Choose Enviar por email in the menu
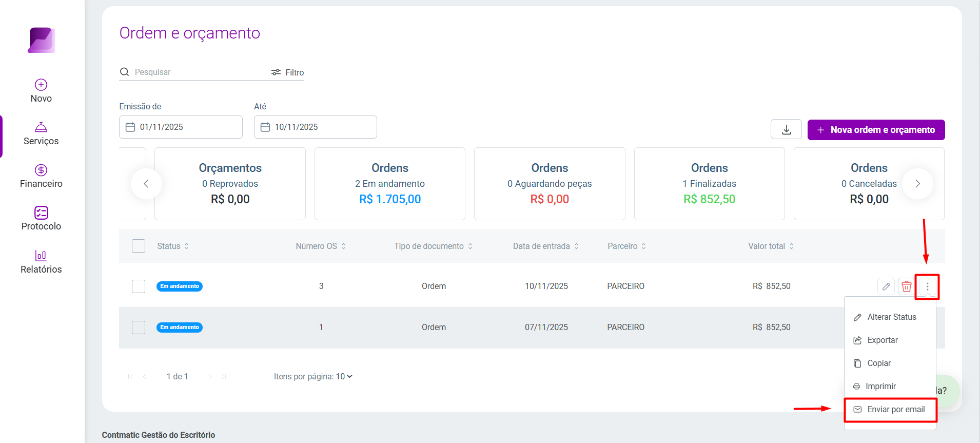The width and height of the screenshot is (980, 443). point(890,409)
